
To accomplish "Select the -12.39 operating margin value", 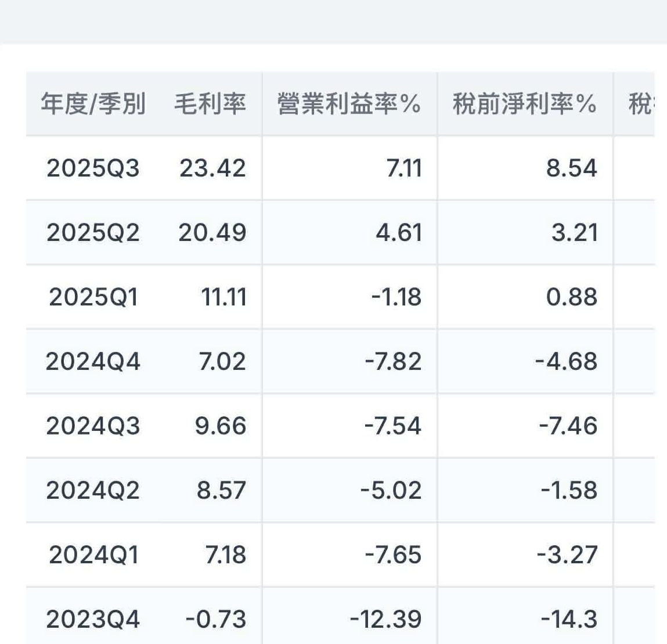I will pyautogui.click(x=385, y=620).
